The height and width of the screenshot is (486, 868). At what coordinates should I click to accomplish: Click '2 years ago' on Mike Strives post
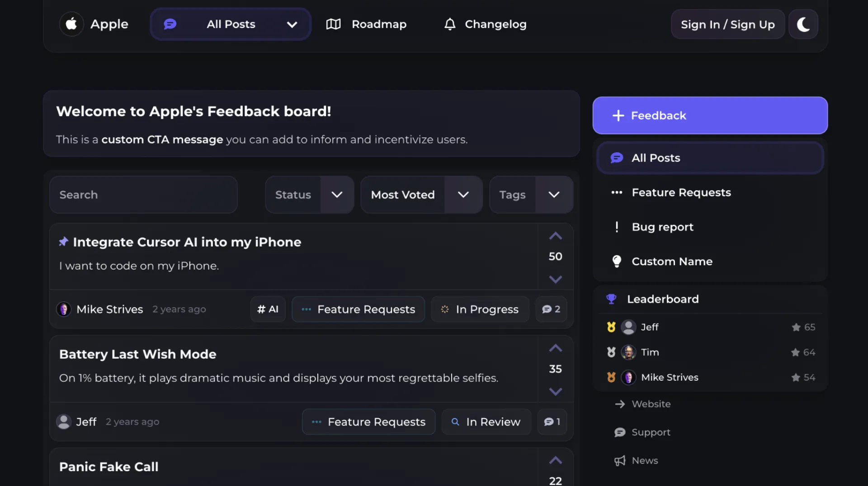pyautogui.click(x=179, y=309)
